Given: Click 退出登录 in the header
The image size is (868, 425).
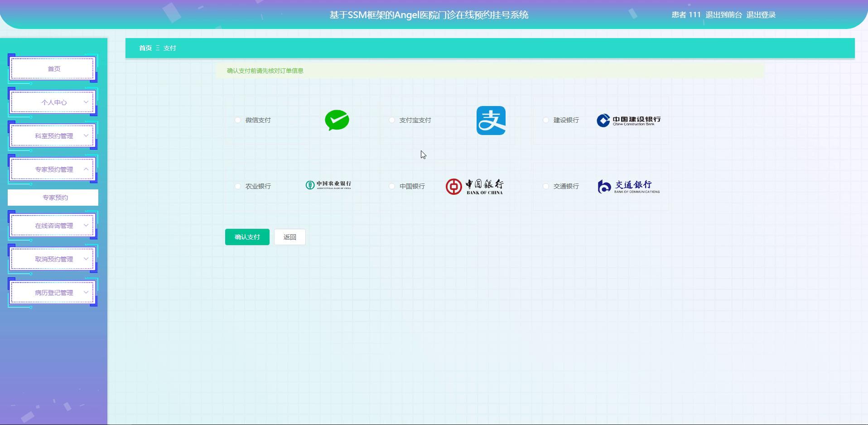Looking at the screenshot, I should 761,15.
